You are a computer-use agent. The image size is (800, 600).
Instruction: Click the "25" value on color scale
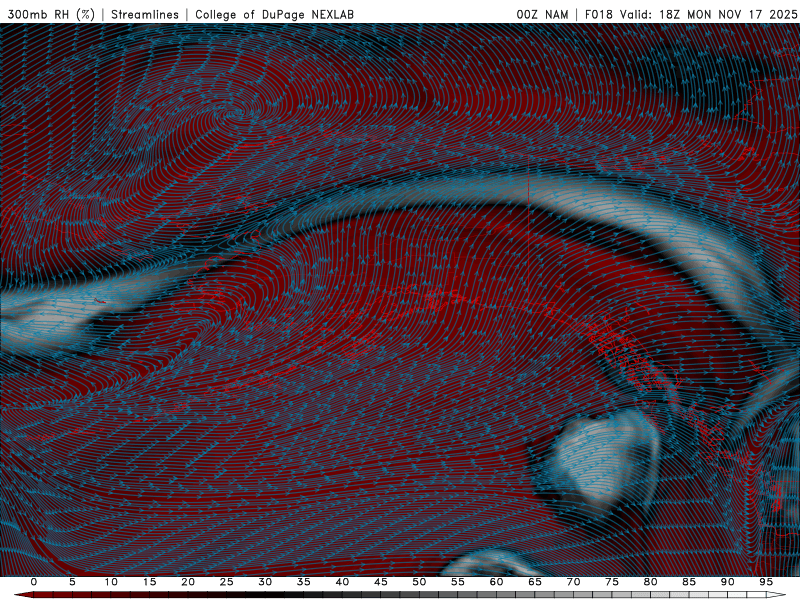pos(227,582)
